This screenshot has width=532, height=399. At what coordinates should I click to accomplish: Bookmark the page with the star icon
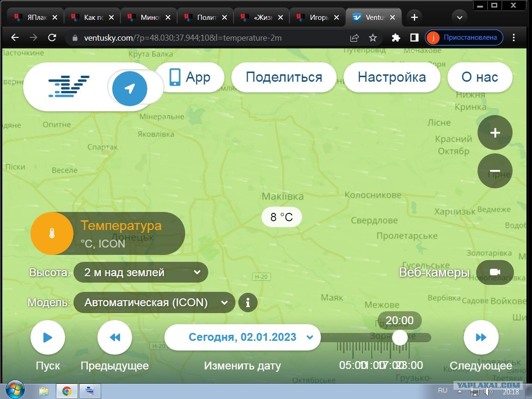[x=373, y=38]
